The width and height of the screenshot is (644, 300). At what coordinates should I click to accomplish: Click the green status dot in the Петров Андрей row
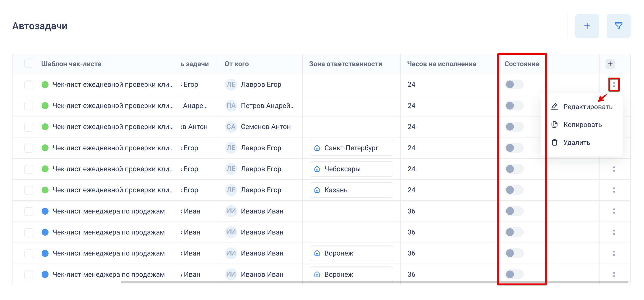(x=45, y=106)
